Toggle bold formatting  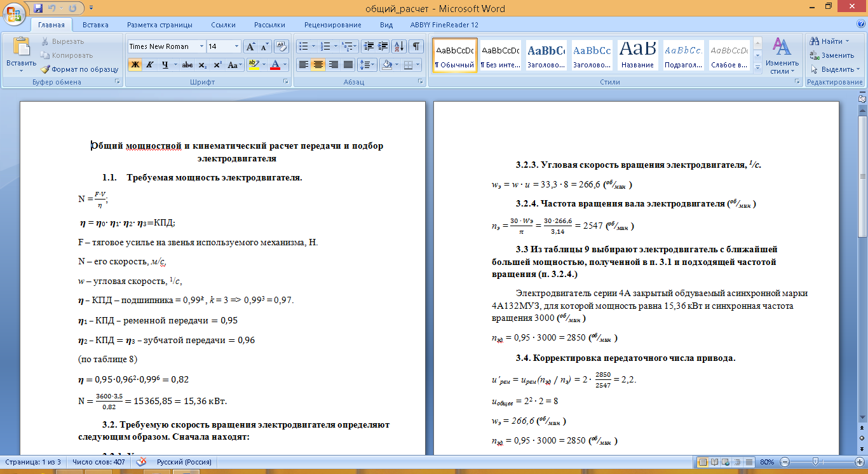point(135,65)
